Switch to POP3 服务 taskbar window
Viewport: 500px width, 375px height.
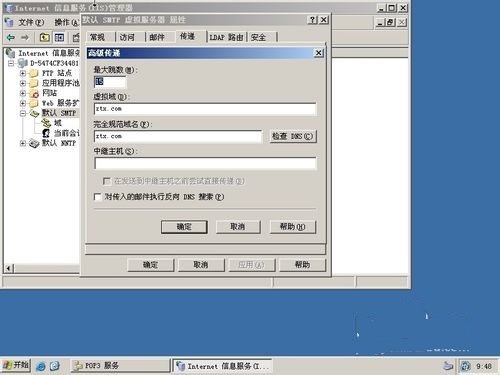(121, 366)
